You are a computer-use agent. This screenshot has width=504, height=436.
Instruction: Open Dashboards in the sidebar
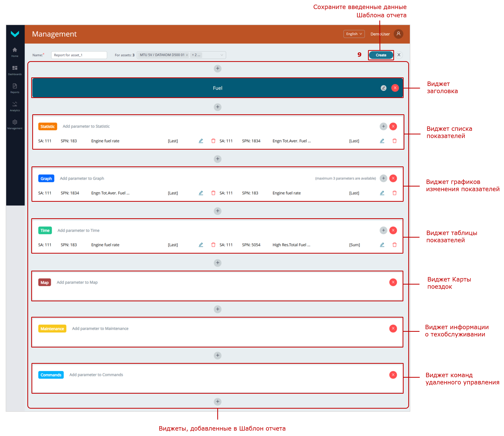tap(15, 70)
